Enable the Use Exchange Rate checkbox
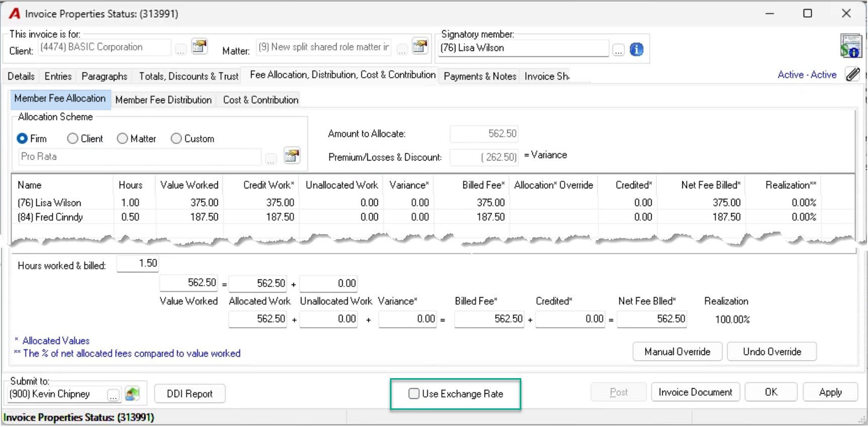Viewport: 868px width, 427px height. pyautogui.click(x=414, y=394)
